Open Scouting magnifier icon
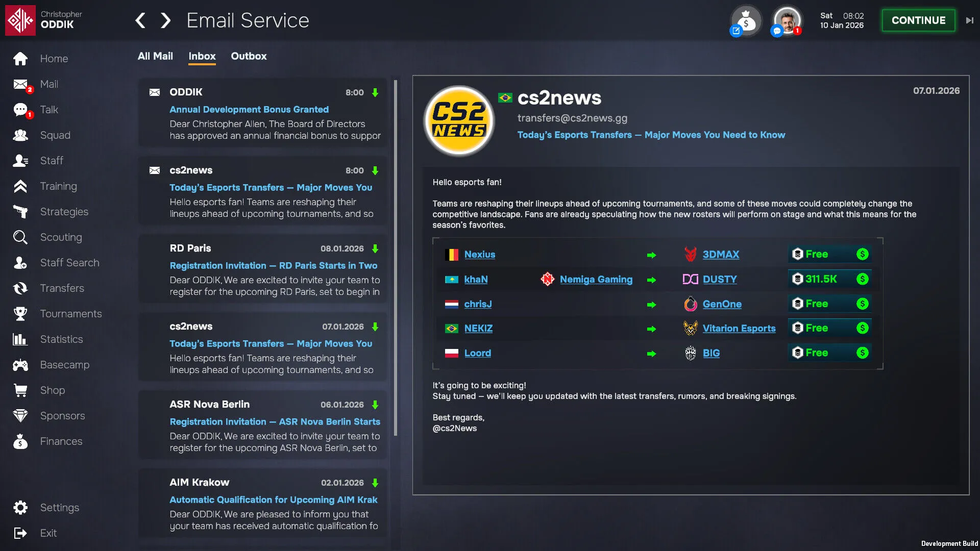 coord(20,237)
